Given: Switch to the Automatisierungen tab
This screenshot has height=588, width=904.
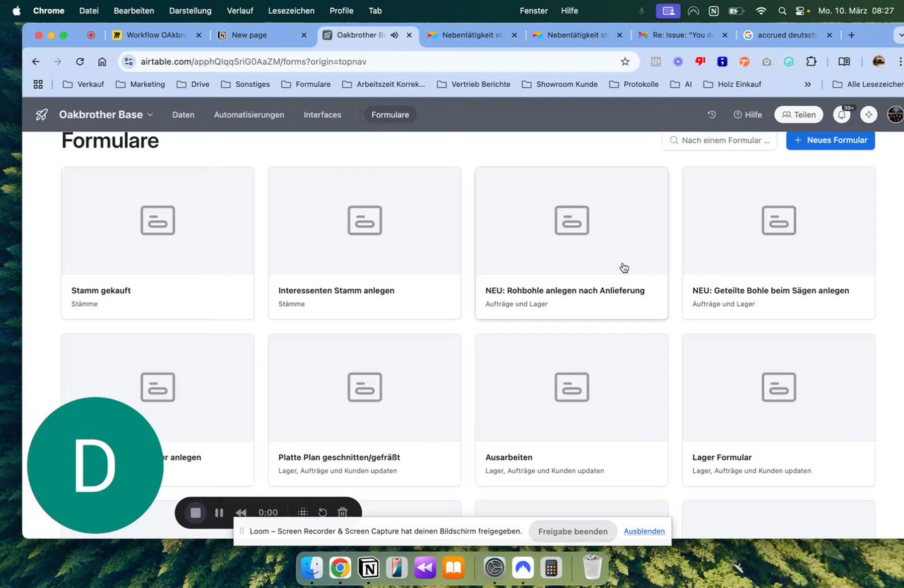Looking at the screenshot, I should pyautogui.click(x=249, y=114).
